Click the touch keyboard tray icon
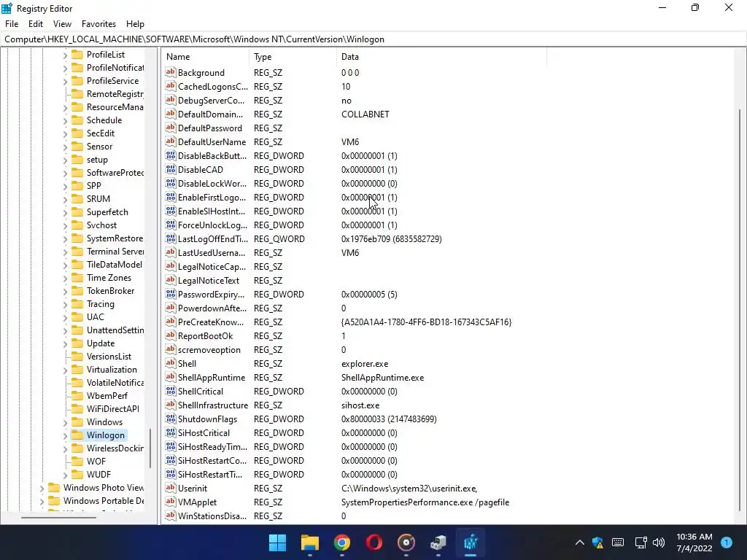The height and width of the screenshot is (560, 747). point(618,542)
